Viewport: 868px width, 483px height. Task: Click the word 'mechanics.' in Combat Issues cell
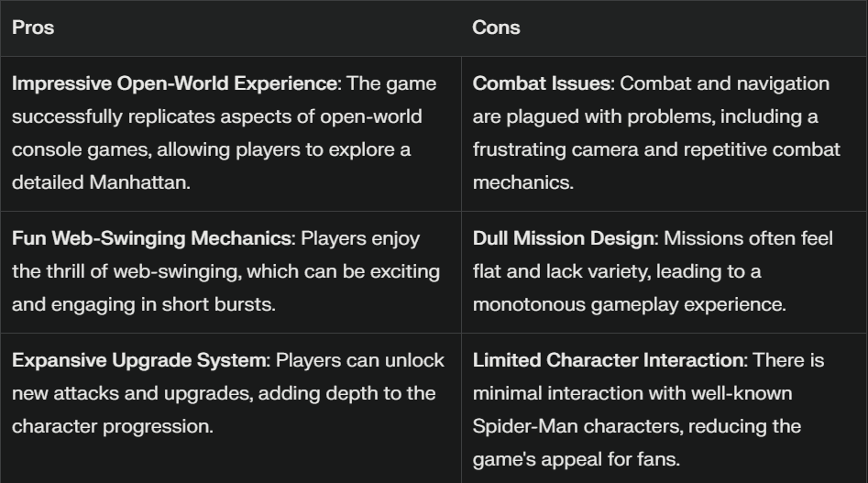coord(523,182)
